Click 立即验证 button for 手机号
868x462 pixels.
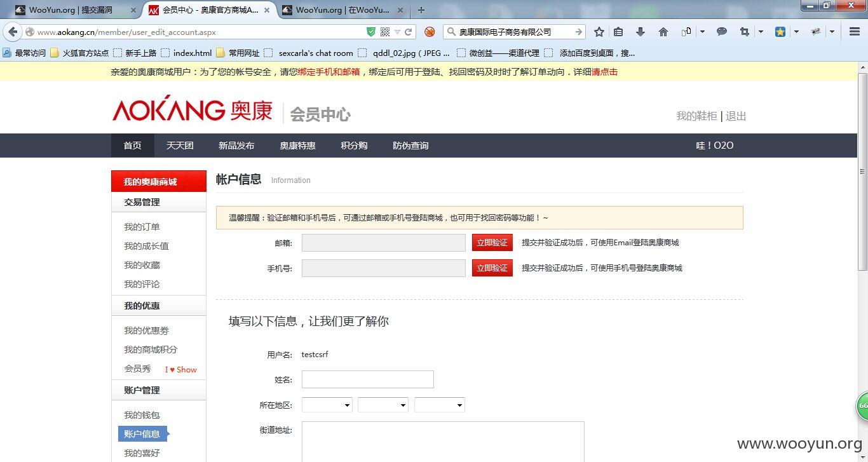pos(492,268)
